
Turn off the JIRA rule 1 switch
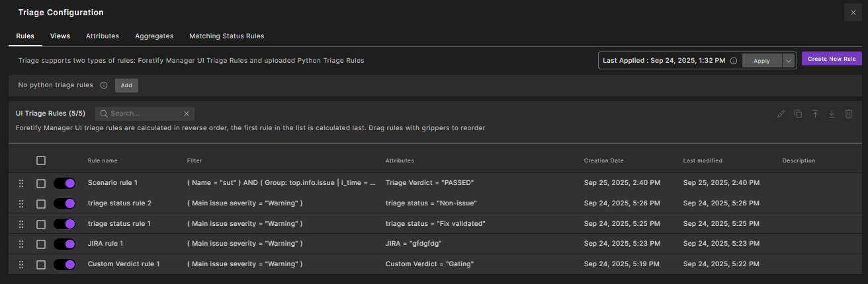click(x=65, y=244)
